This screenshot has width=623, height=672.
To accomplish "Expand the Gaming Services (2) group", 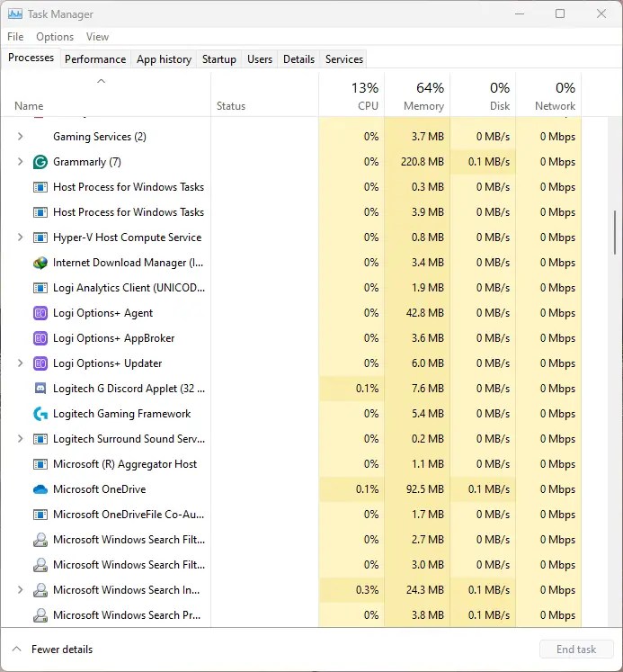I will pos(20,137).
